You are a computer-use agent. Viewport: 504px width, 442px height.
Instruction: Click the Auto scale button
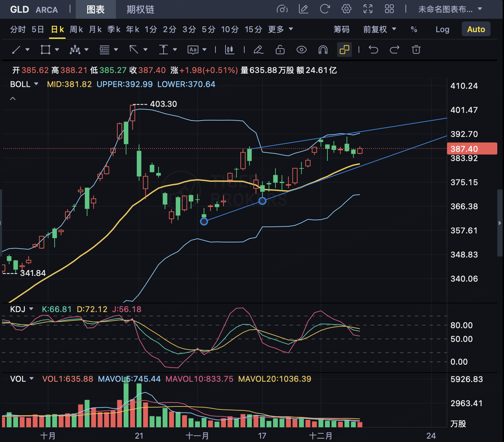coord(476,29)
